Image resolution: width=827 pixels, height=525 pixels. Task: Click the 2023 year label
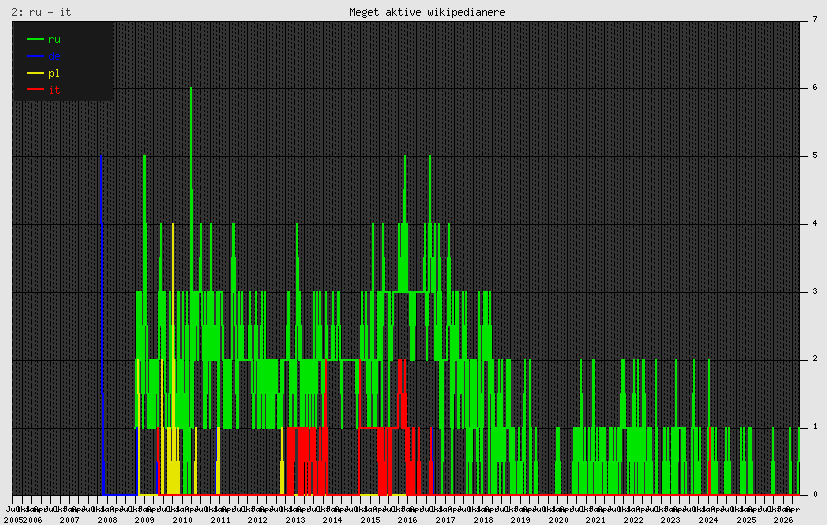coord(671,520)
